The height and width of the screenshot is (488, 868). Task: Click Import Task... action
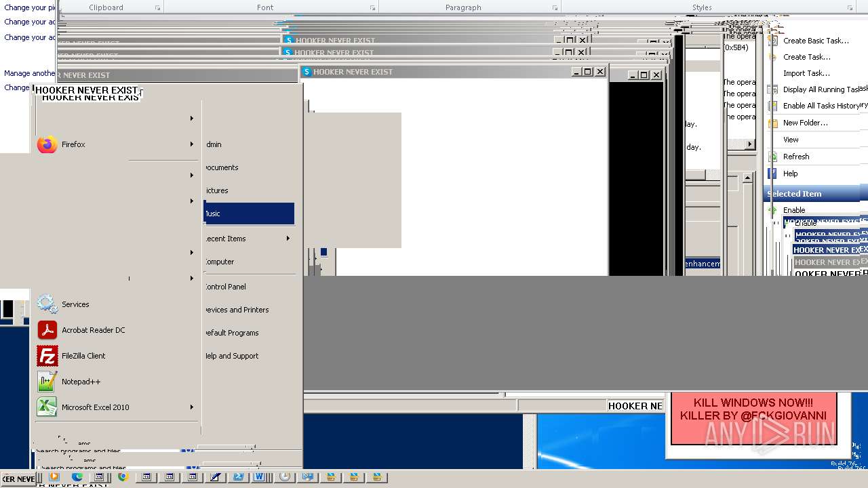tap(806, 73)
